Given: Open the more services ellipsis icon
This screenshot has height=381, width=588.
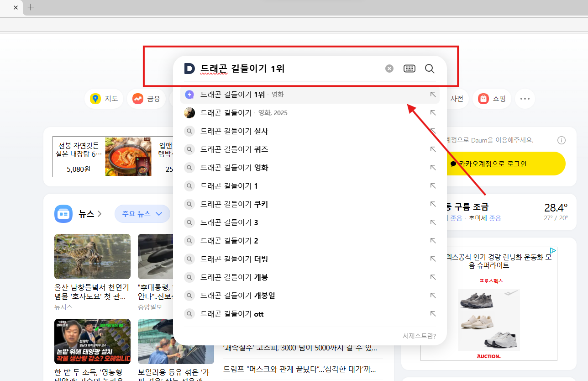Looking at the screenshot, I should (525, 99).
